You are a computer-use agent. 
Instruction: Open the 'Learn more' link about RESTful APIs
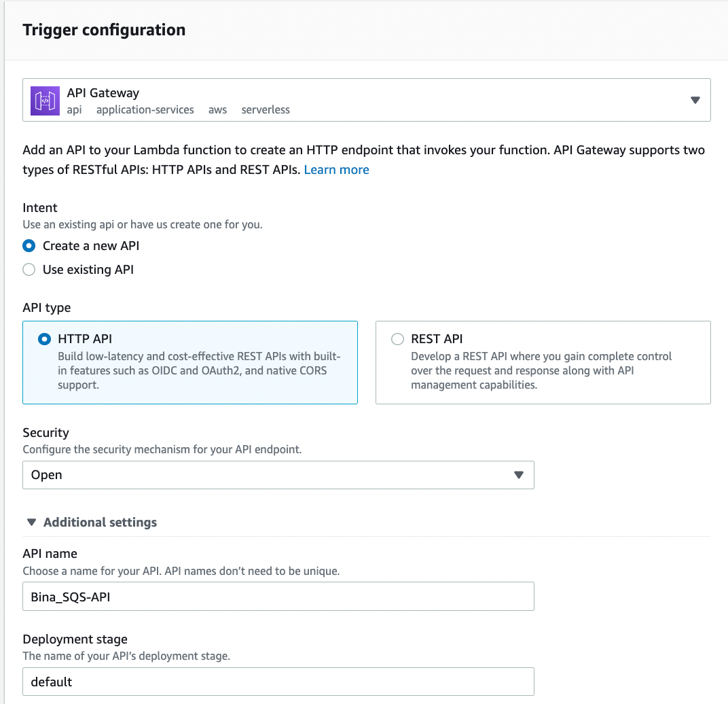(336, 169)
